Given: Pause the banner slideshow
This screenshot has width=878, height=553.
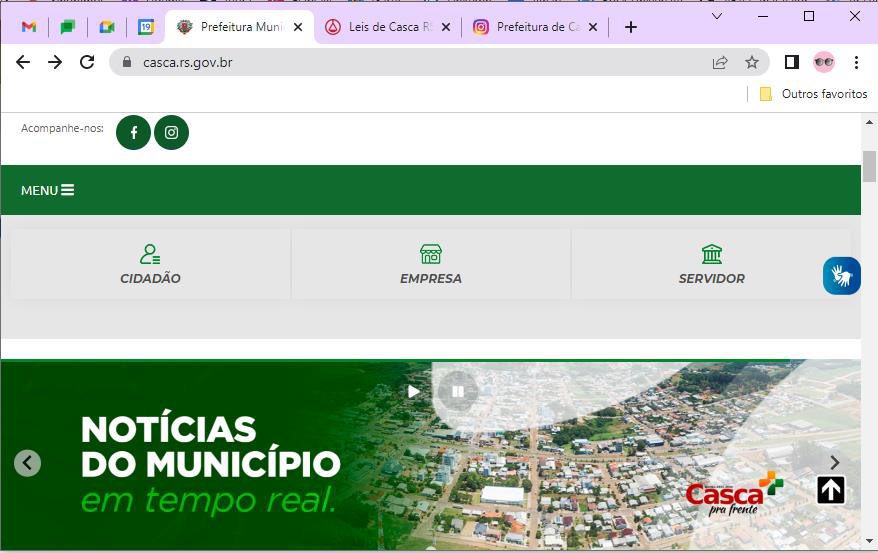Looking at the screenshot, I should [x=457, y=391].
